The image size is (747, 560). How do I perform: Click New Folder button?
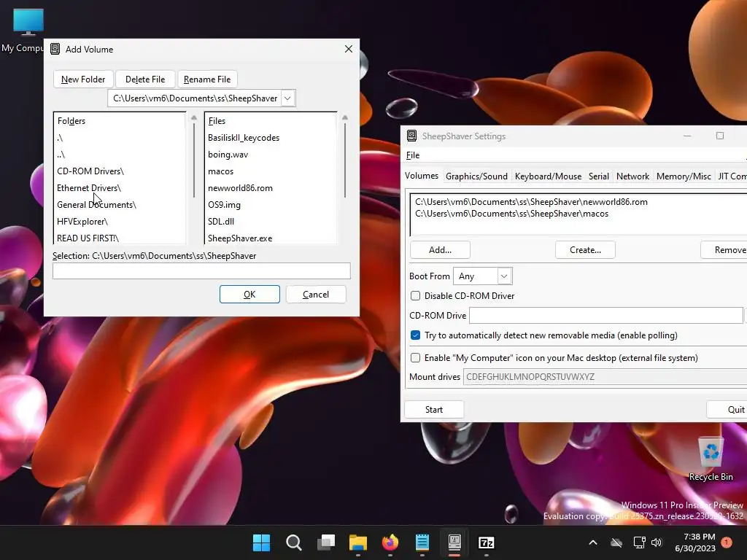click(x=83, y=79)
